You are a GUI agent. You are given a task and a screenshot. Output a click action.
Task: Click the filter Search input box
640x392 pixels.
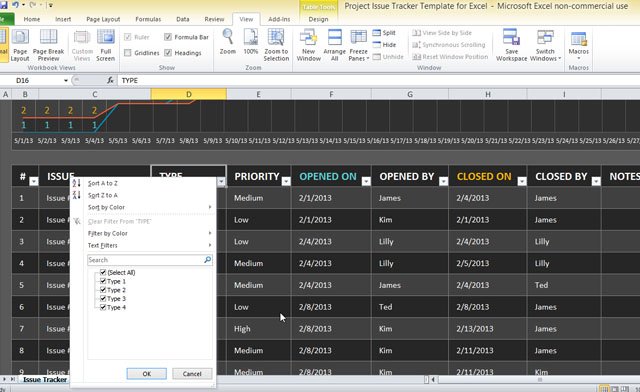(x=145, y=260)
